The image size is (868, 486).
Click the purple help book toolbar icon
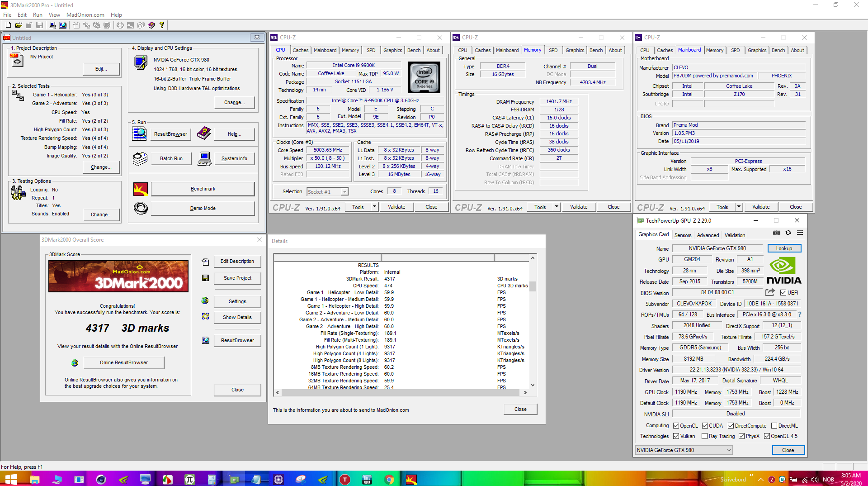(x=151, y=25)
